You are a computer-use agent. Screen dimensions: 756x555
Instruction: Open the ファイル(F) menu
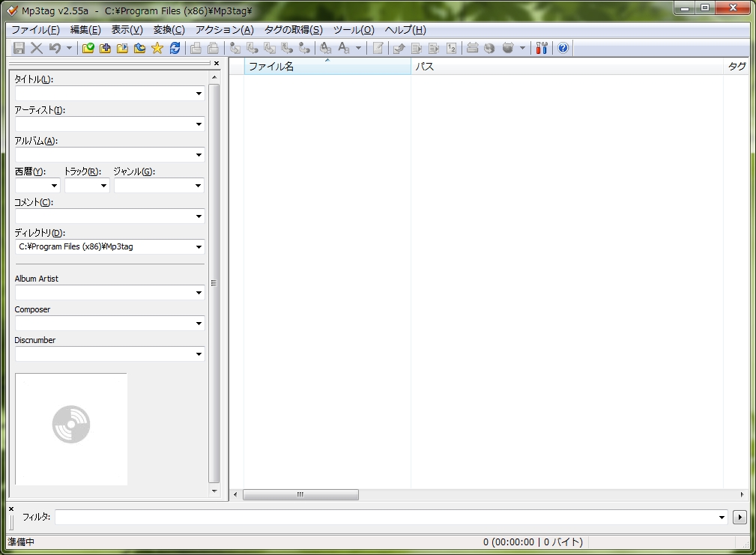tap(36, 30)
